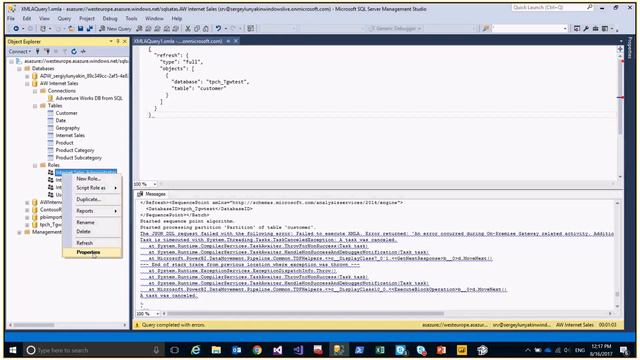The height and width of the screenshot is (360, 640).
Task: Close the XMLAQuery1.xmla tab
Action: point(236,41)
